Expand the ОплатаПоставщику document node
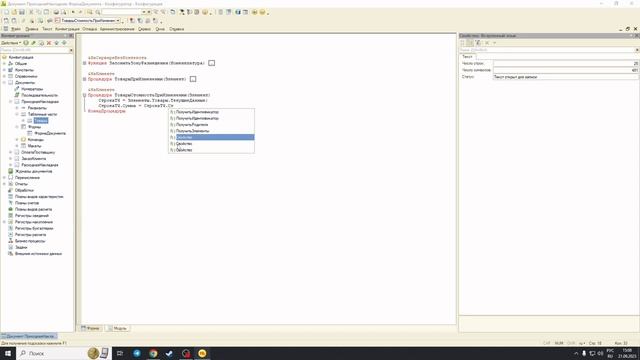640x360 pixels. coord(11,152)
